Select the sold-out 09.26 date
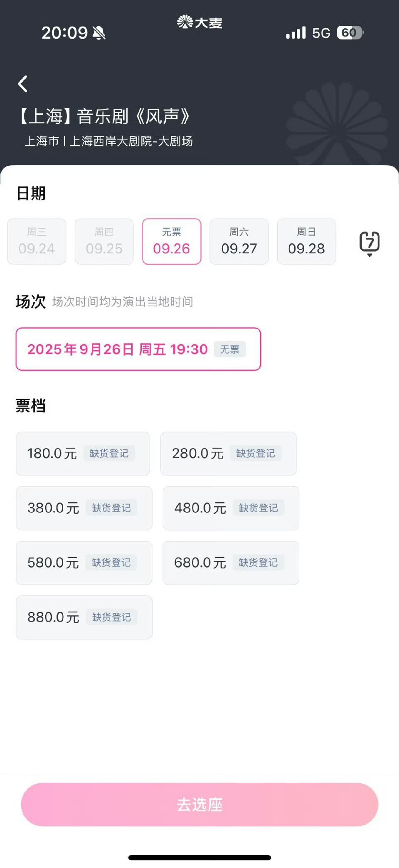Image resolution: width=399 pixels, height=868 pixels. point(172,242)
